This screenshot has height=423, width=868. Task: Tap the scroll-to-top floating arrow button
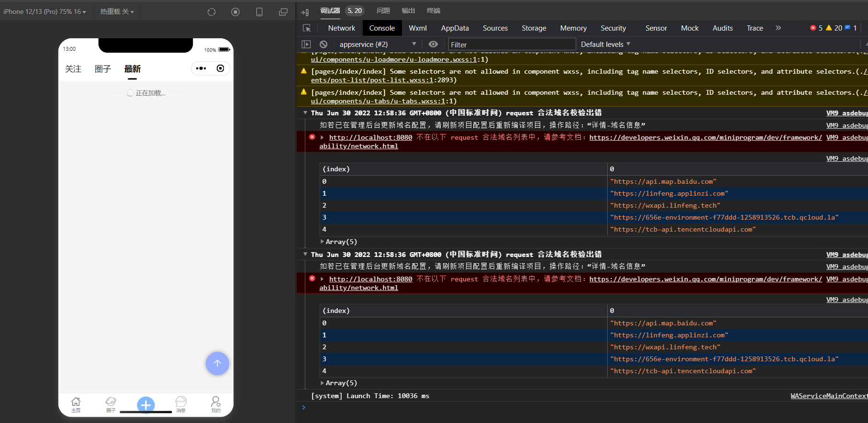217,364
